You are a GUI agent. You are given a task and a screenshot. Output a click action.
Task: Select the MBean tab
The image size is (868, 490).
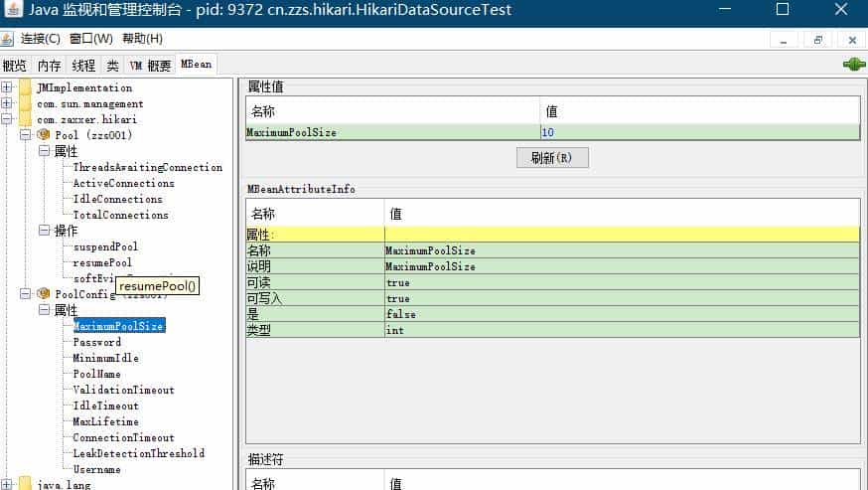(x=196, y=65)
